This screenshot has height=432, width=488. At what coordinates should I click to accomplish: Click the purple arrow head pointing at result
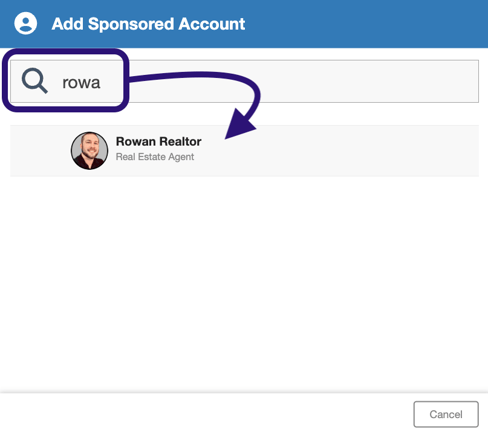pos(240,124)
